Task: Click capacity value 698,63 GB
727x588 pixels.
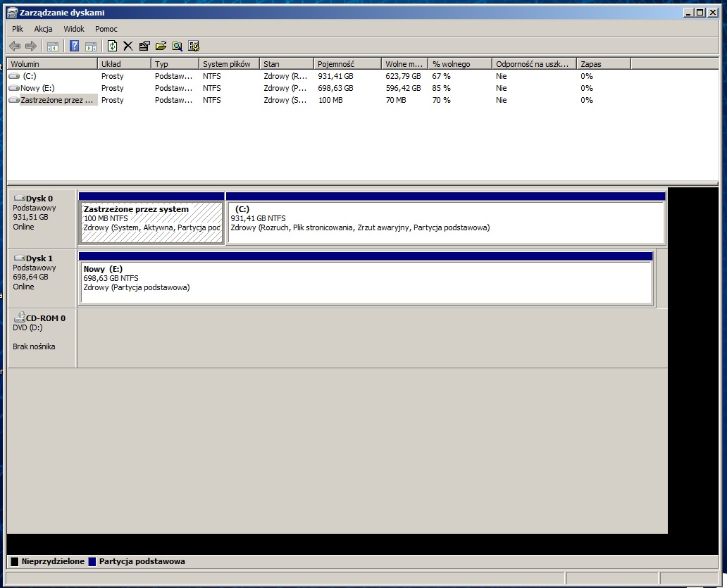Action: click(x=335, y=88)
